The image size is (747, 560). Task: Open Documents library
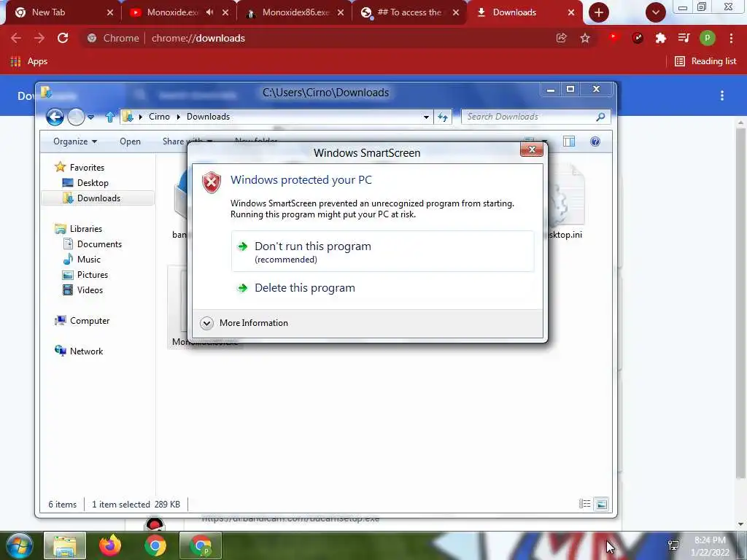93,244
